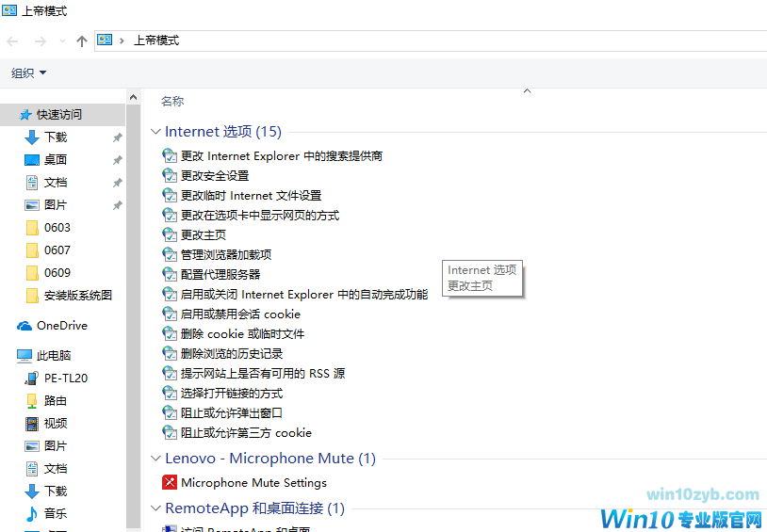Viewport: 767px width, 532px height.
Task: Open Microphone Mute Settings entry text
Action: (x=253, y=483)
